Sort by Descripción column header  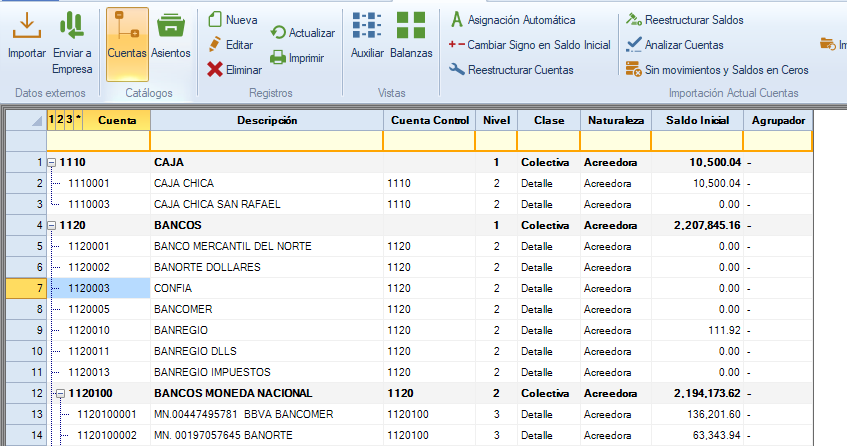266,121
